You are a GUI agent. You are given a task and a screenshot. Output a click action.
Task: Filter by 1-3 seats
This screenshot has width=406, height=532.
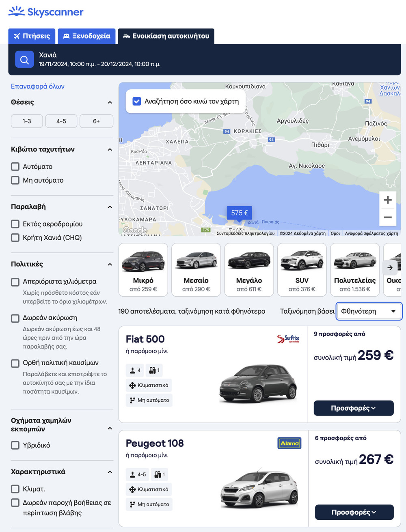coord(27,121)
